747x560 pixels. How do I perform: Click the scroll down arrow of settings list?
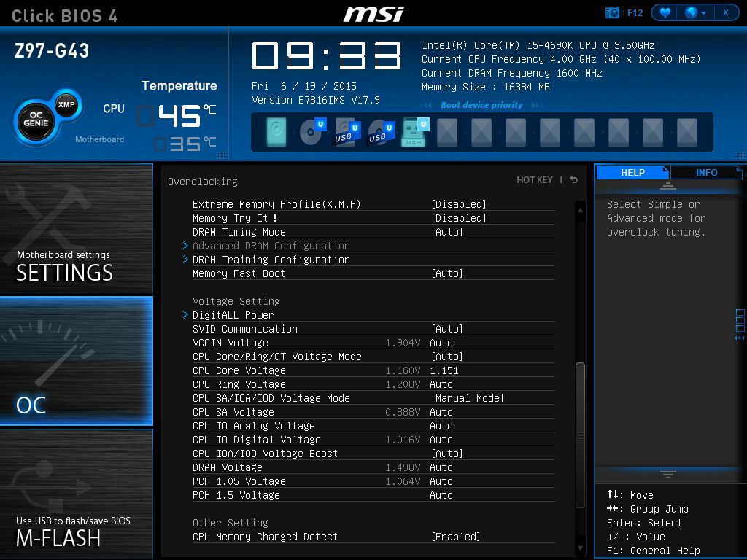point(580,548)
